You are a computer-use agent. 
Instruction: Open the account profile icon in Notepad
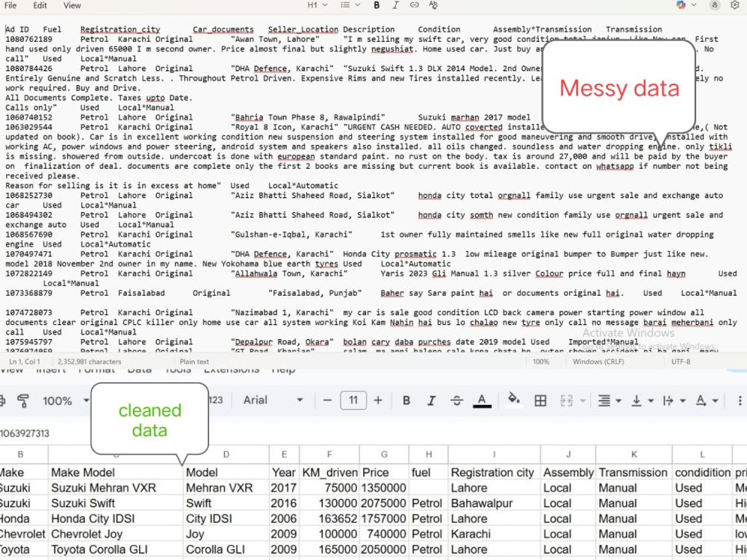715,5
